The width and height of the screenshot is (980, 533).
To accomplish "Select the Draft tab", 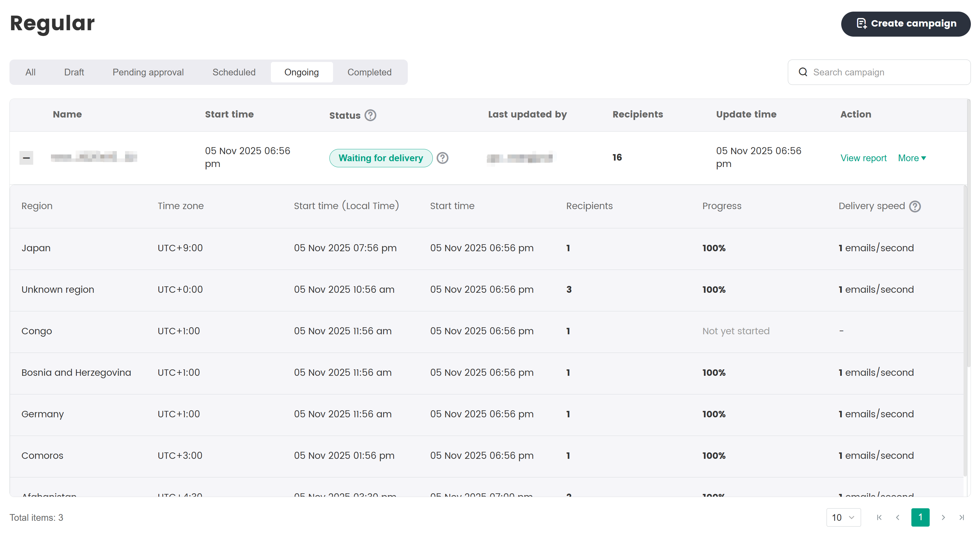I will 74,72.
